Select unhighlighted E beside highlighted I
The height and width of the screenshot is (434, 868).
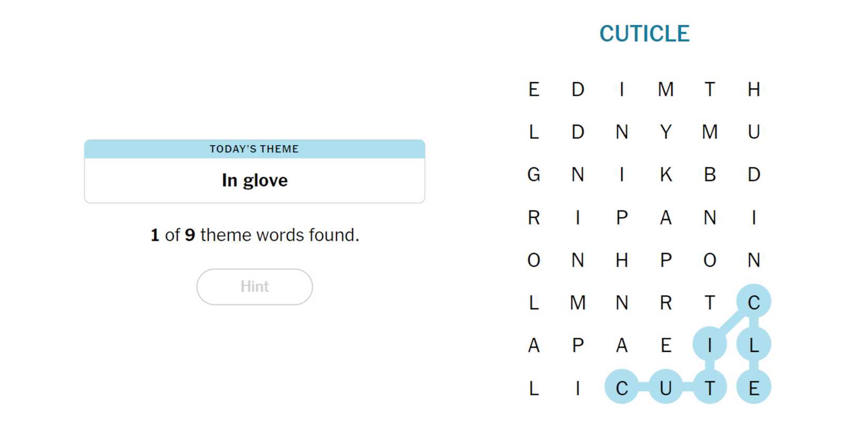pyautogui.click(x=665, y=346)
